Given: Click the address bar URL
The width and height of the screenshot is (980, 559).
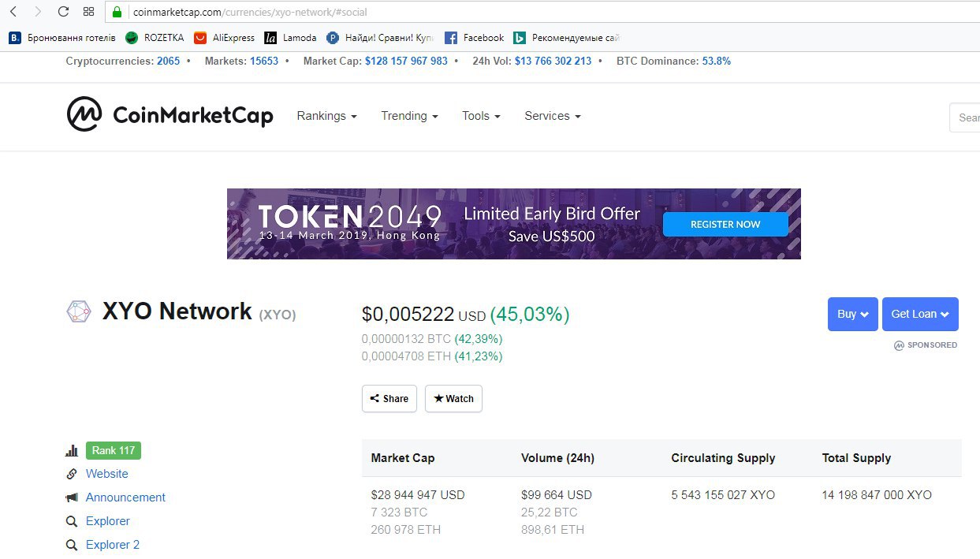Looking at the screenshot, I should click(250, 12).
